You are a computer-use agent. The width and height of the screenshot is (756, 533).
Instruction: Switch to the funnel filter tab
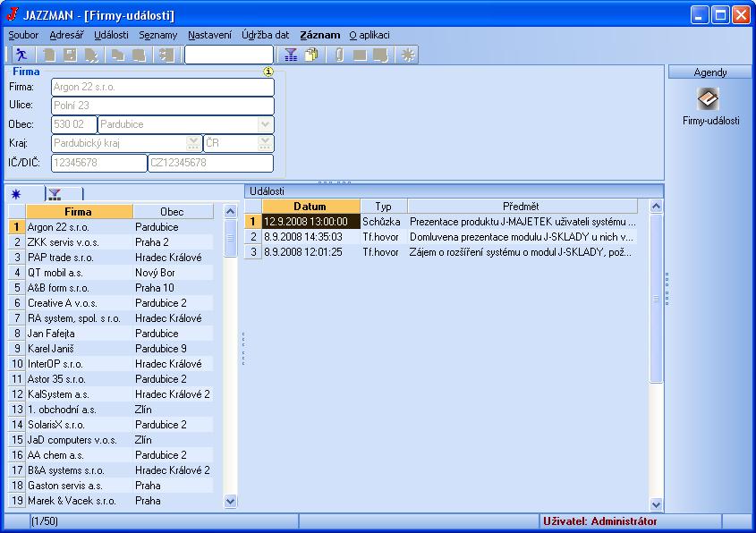55,194
